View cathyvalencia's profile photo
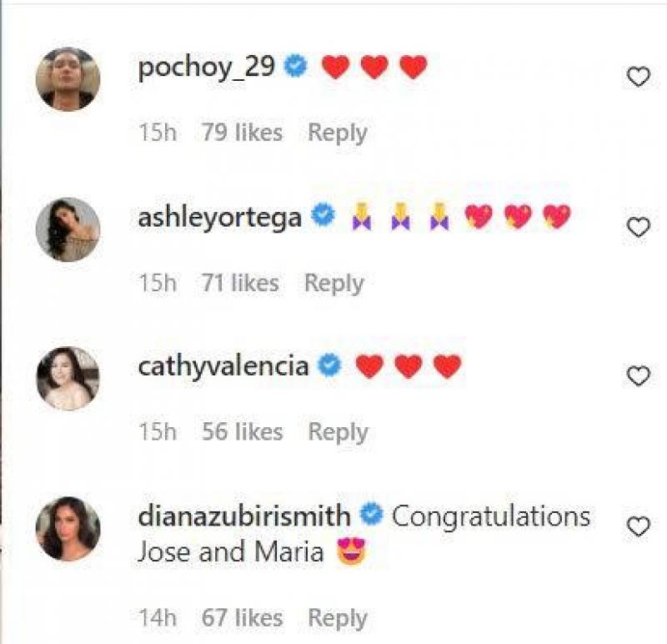667x644 pixels. click(x=68, y=378)
